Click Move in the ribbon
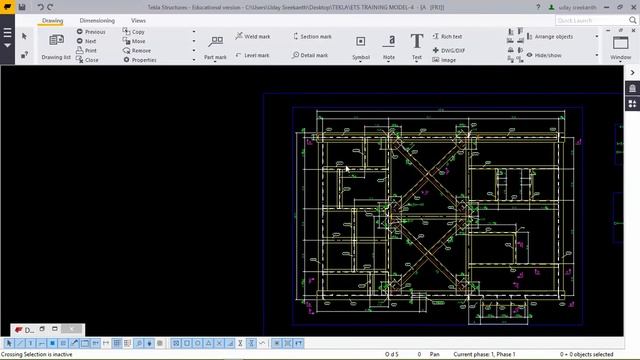The image size is (640, 360). point(134,41)
